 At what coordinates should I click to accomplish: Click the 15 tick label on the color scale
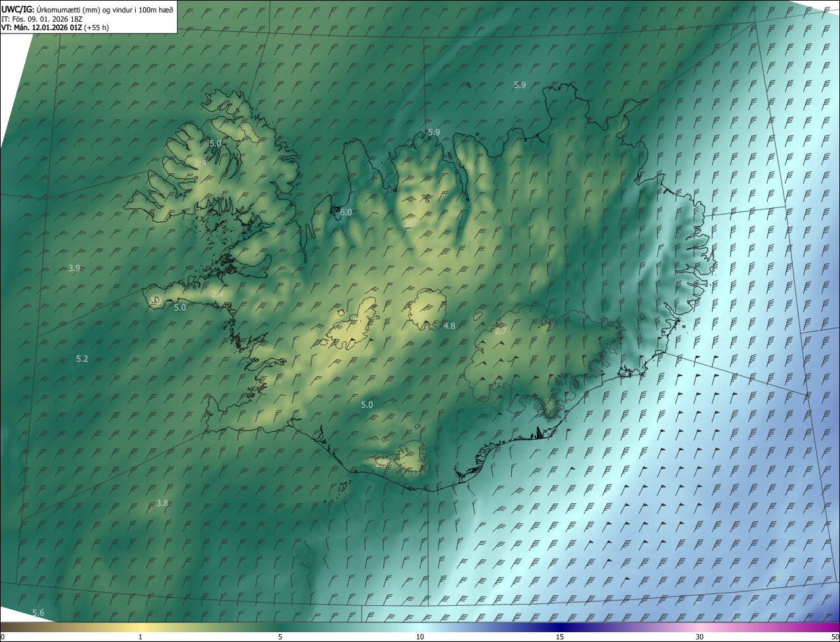[x=560, y=637]
